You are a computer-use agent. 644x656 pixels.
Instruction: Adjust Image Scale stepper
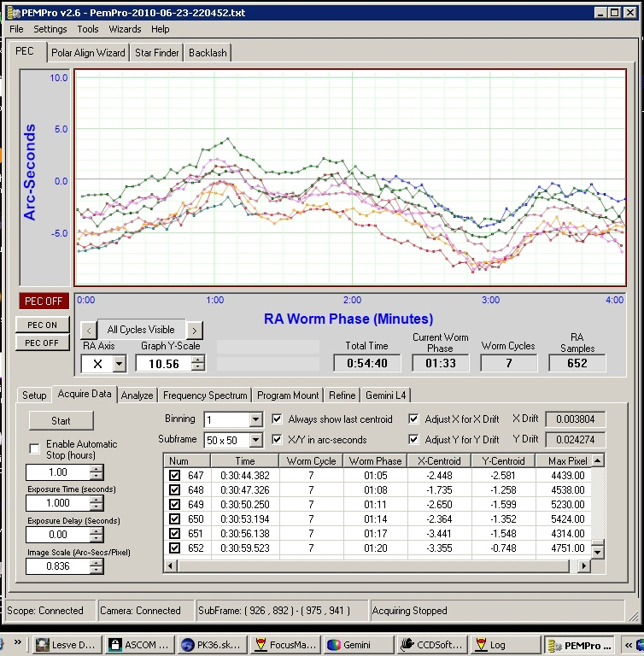tap(97, 566)
